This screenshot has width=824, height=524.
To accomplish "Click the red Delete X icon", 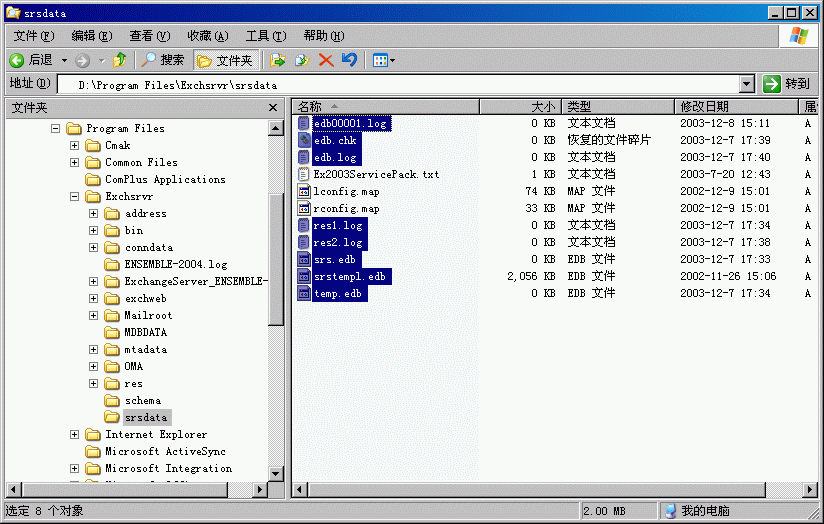I will (x=325, y=60).
